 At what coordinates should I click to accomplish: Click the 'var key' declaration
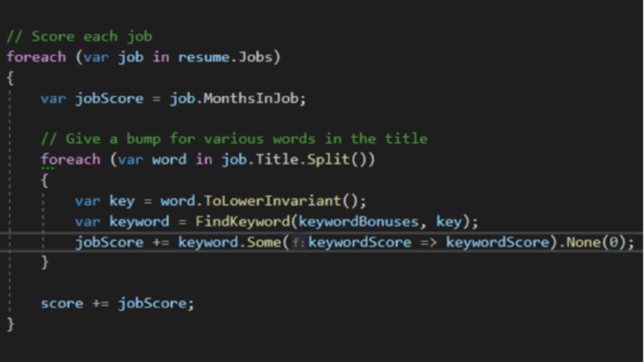click(105, 201)
